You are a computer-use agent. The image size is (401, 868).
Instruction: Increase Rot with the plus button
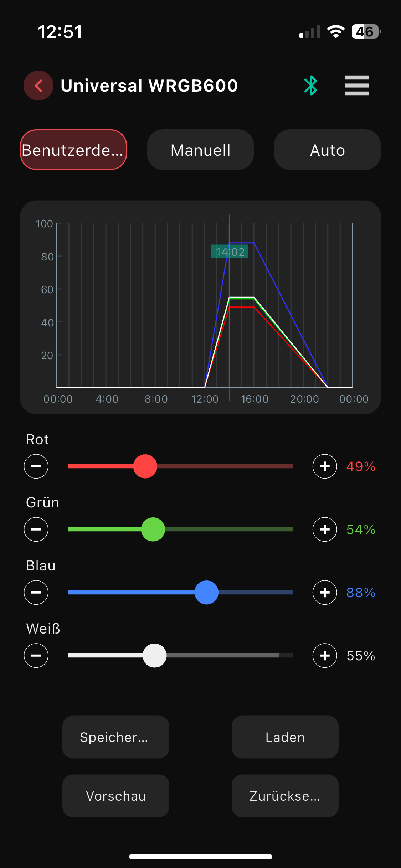(324, 466)
